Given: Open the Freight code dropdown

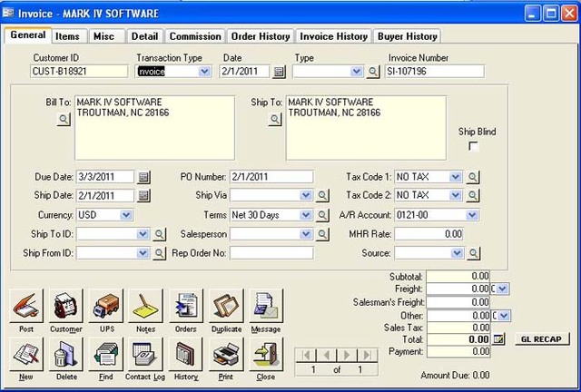Looking at the screenshot, I should 503,289.
